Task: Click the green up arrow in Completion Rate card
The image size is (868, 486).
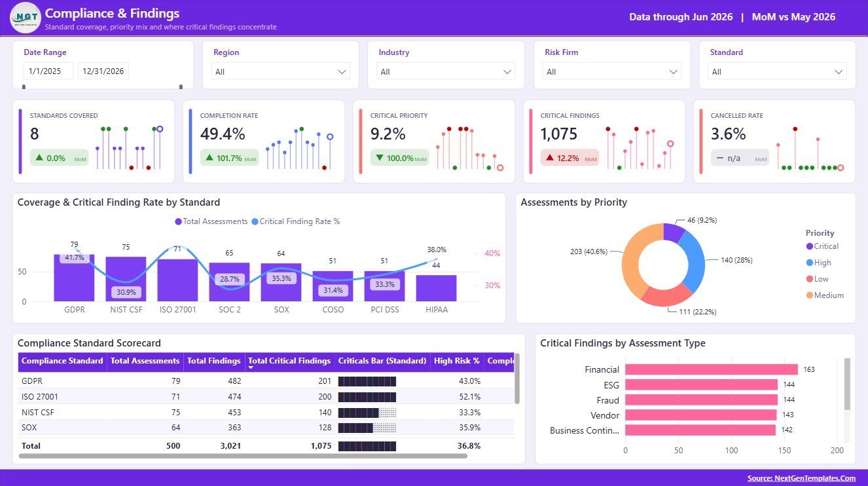Action: [209, 158]
